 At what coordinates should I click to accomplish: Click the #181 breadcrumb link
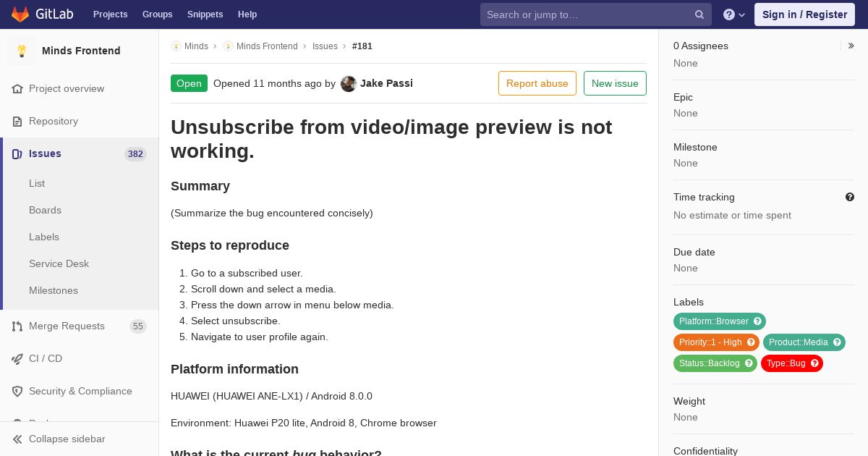click(x=362, y=46)
